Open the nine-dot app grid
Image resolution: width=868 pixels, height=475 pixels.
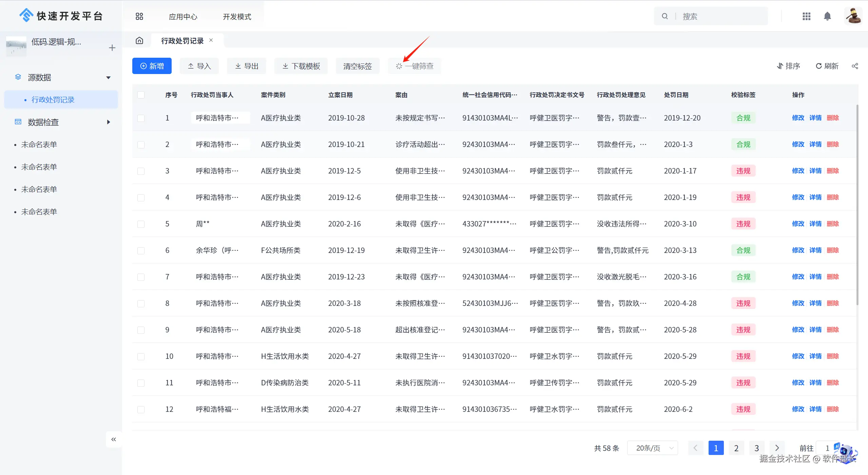806,16
